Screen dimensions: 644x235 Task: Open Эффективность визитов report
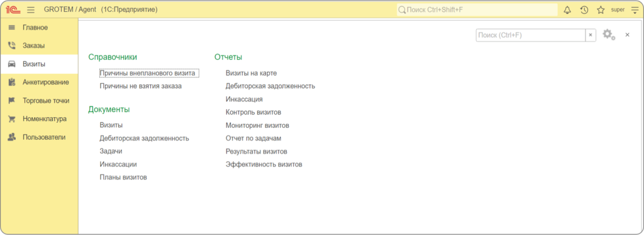pyautogui.click(x=264, y=164)
